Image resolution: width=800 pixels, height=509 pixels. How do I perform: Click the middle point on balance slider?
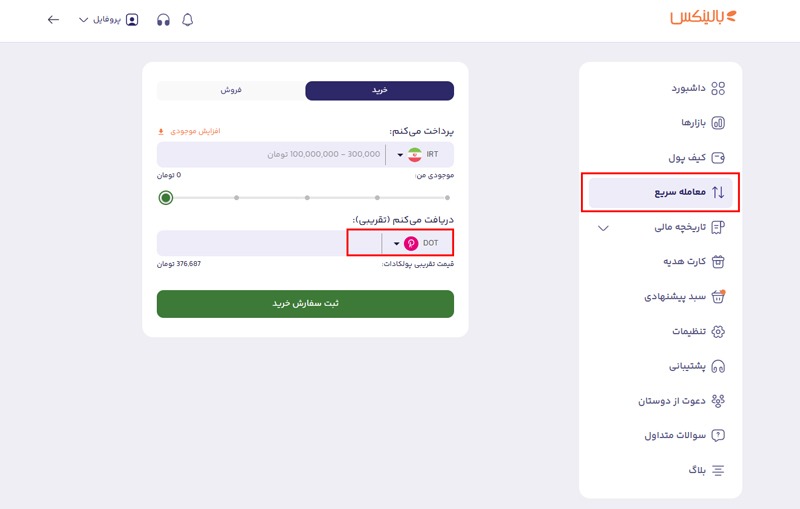tap(307, 197)
